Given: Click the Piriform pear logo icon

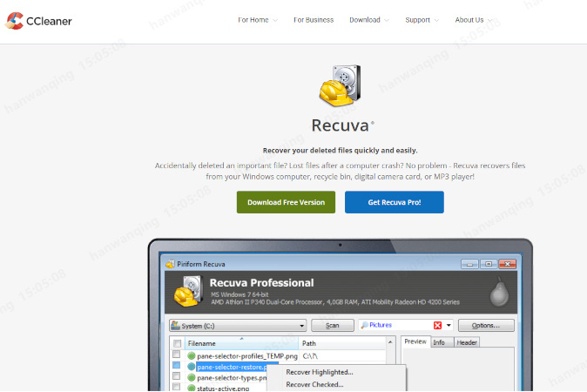Looking at the screenshot, I should coord(498,292).
